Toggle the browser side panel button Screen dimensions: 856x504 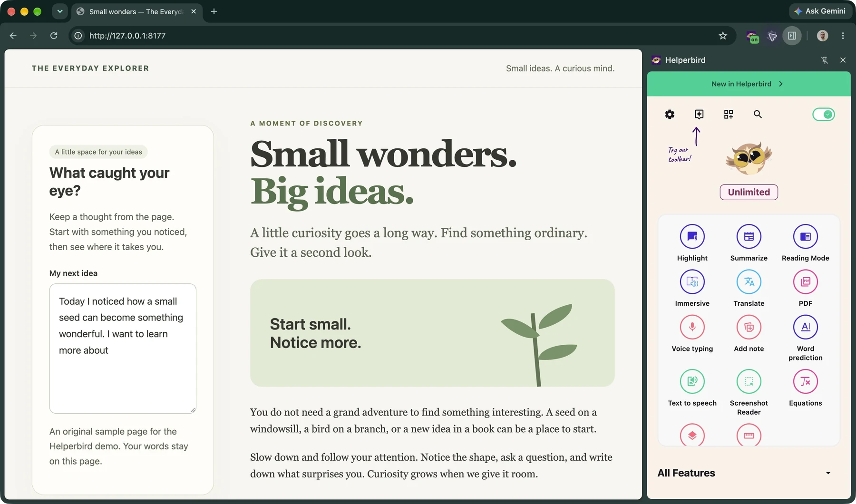(x=792, y=36)
